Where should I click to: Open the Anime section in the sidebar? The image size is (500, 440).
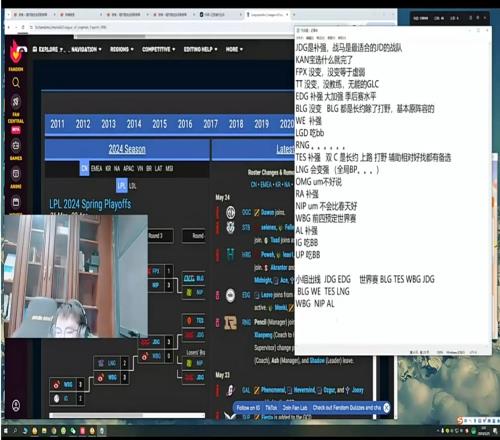coord(16,178)
